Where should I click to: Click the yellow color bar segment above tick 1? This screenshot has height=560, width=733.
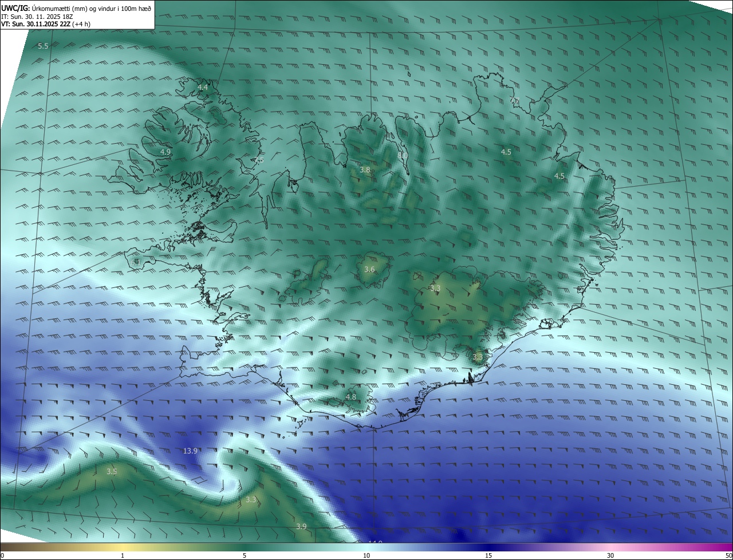tap(123, 547)
